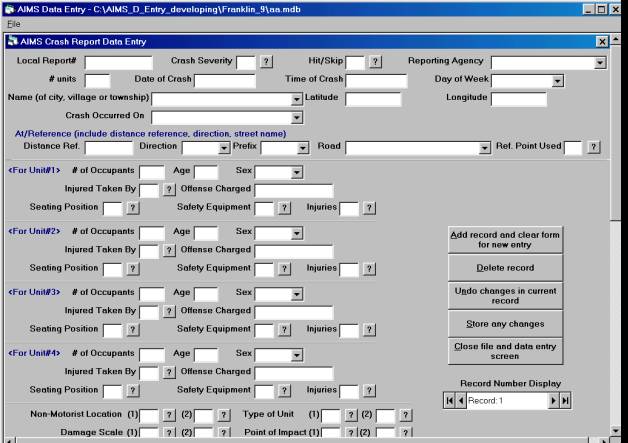Click the Delete record button
628x443 pixels.
point(505,268)
